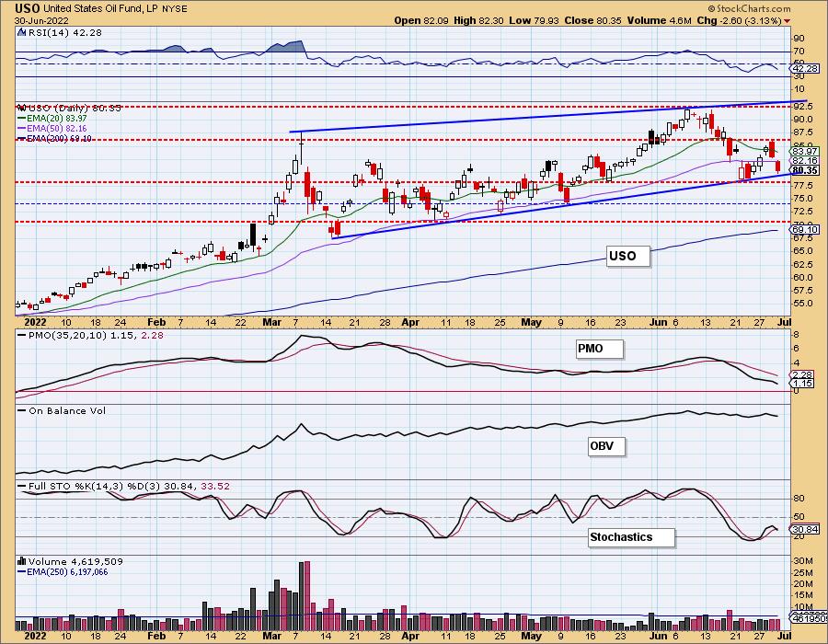Click the 69.10 EMA price tag on axis
This screenshot has width=828, height=644.
tap(806, 229)
